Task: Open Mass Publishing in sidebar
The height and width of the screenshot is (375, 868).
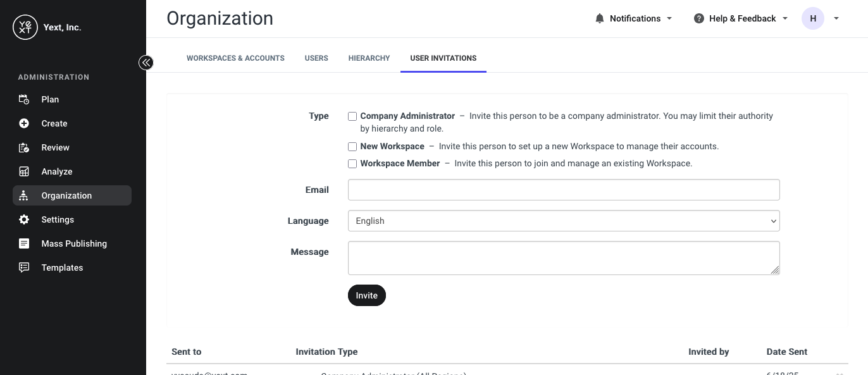Action: pyautogui.click(x=72, y=243)
